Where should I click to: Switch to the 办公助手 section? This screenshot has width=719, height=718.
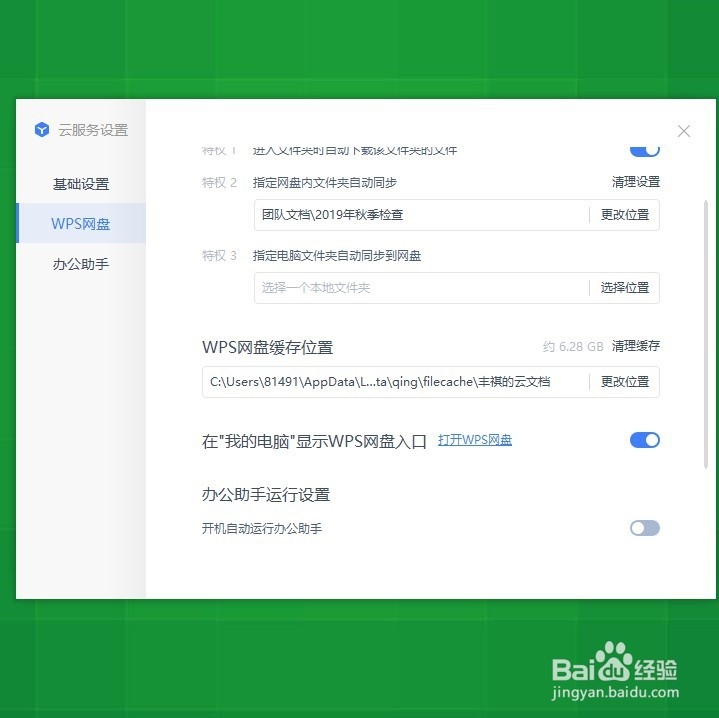pyautogui.click(x=81, y=264)
